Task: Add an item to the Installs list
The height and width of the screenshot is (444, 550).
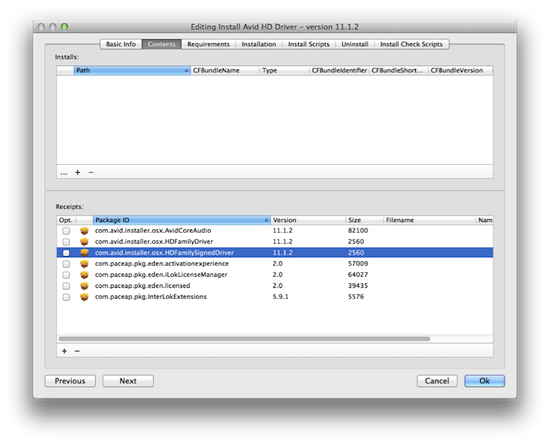Action: tap(78, 172)
